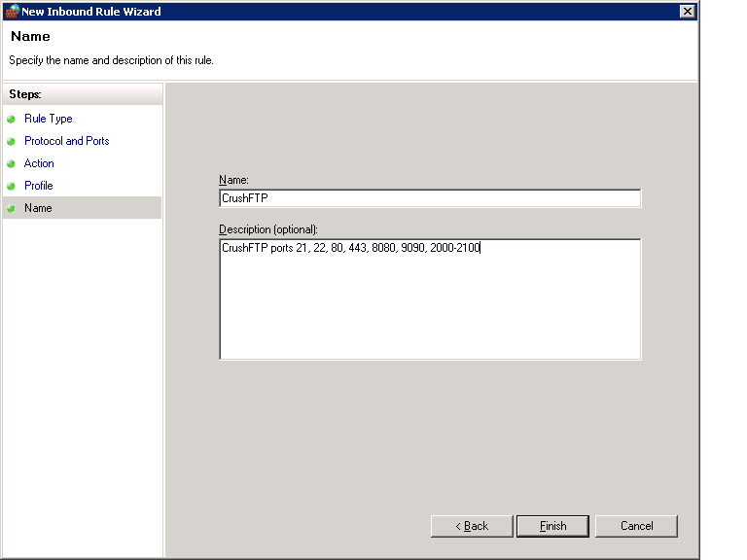This screenshot has width=747, height=560.
Task: Cancel the New Inbound Rule Wizard
Action: [x=636, y=526]
